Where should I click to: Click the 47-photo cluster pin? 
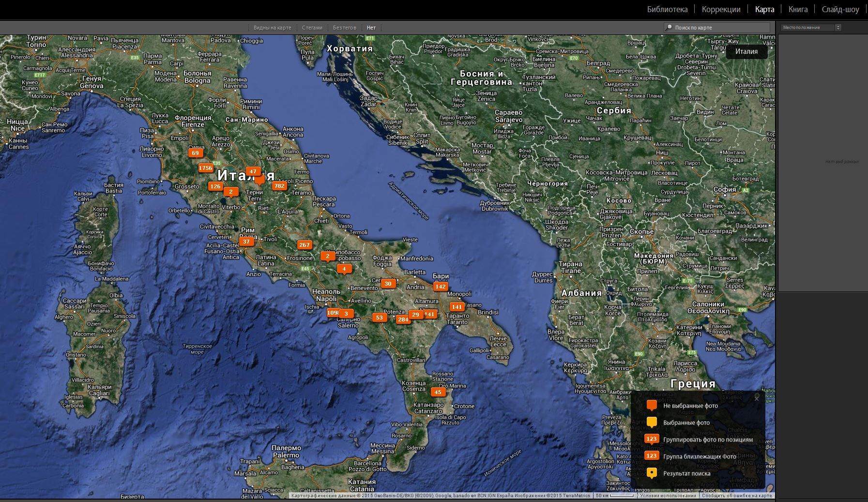(x=253, y=171)
